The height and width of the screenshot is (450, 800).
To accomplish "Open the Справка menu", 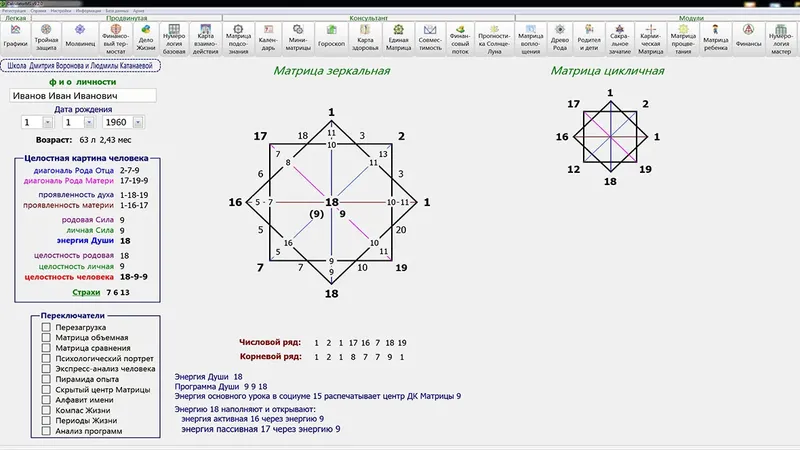I will pyautogui.click(x=38, y=11).
